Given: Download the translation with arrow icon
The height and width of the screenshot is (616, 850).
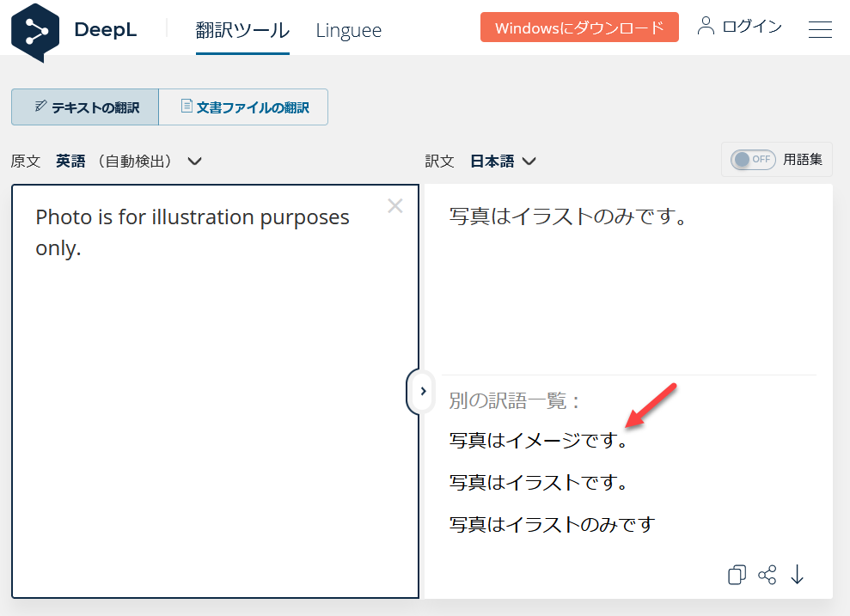Looking at the screenshot, I should click(797, 576).
